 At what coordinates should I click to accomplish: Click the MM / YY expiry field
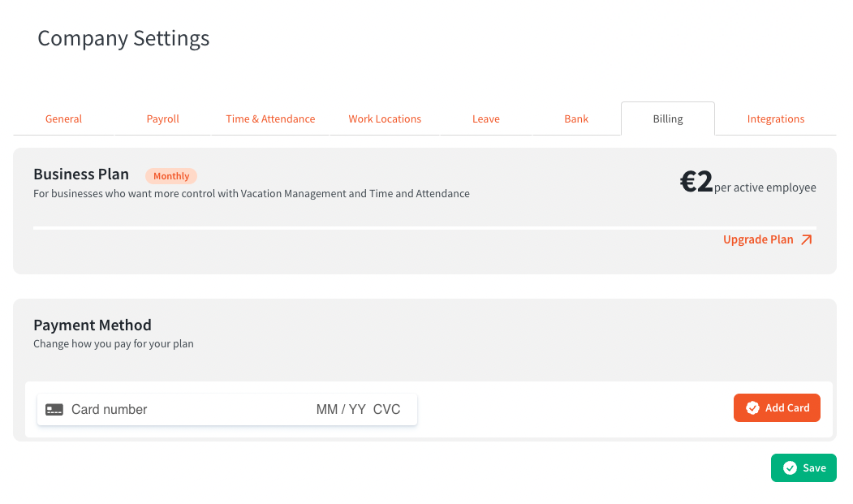click(x=341, y=409)
